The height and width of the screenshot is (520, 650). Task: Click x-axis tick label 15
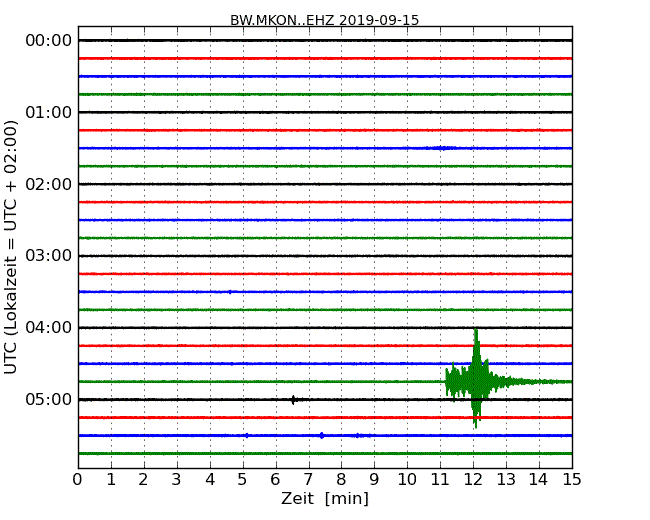pyautogui.click(x=572, y=480)
